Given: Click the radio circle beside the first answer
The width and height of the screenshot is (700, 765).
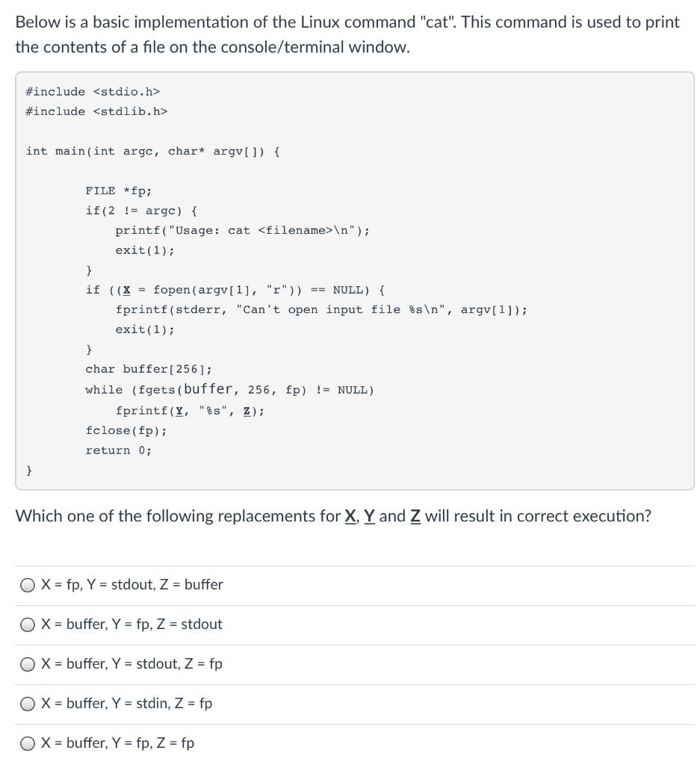Looking at the screenshot, I should click(x=26, y=584).
